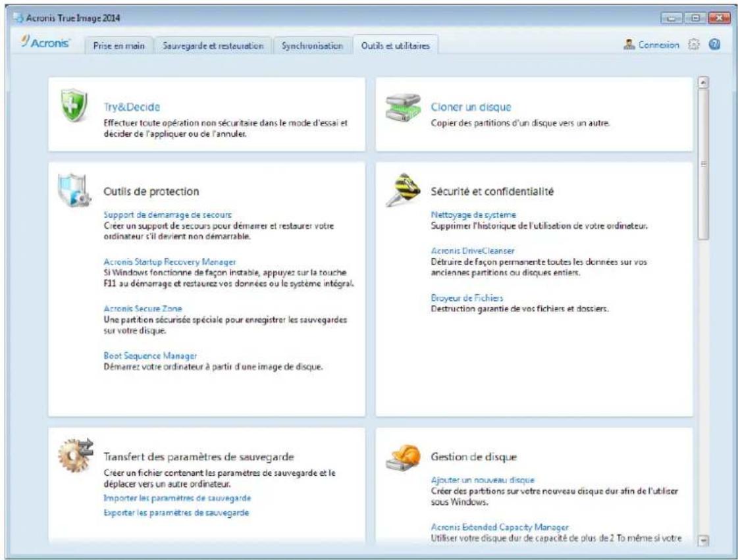Screen dimensions: 738x560
Task: Click the Transfert des paramètres gear icon
Action: pos(75,455)
